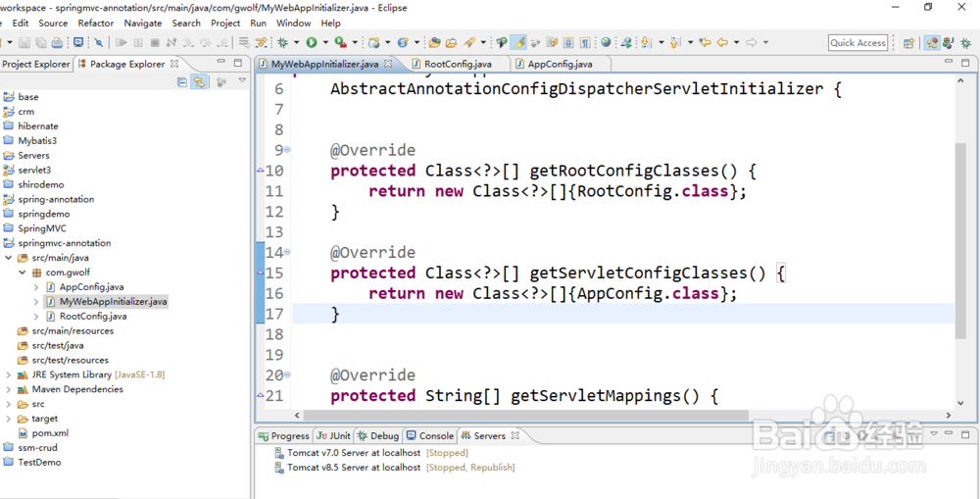Click the Open Perspective icon
The height and width of the screenshot is (499, 980).
(x=908, y=42)
